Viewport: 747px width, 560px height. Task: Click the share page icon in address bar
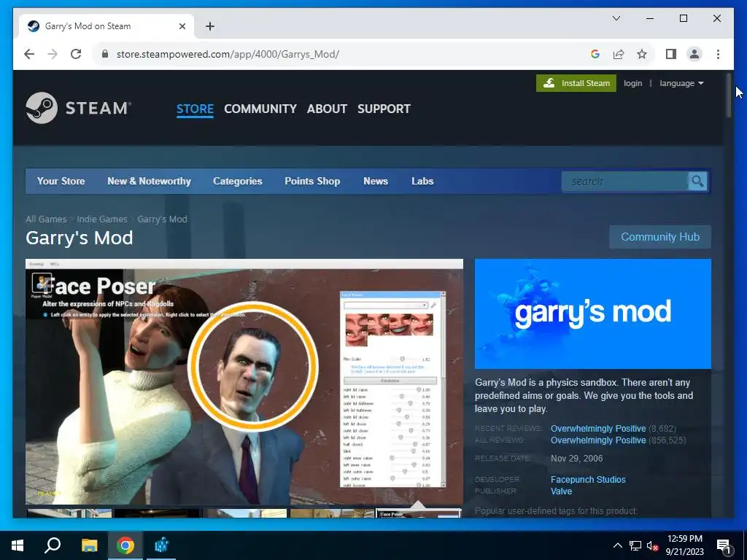coord(619,54)
